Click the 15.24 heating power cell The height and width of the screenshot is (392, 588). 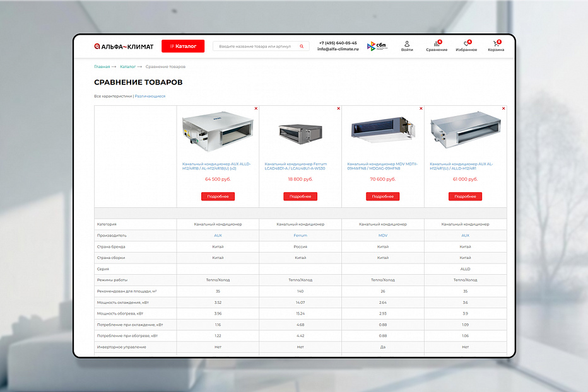click(x=300, y=313)
